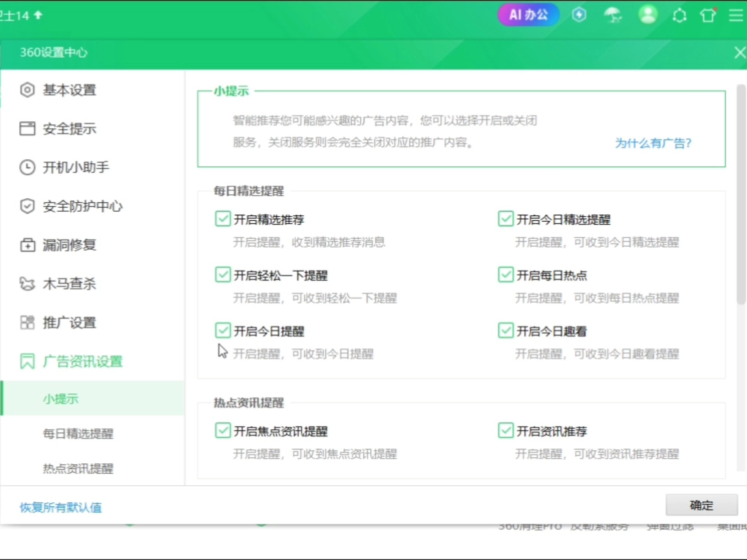Click the 确定 button
747x560 pixels.
(x=701, y=505)
